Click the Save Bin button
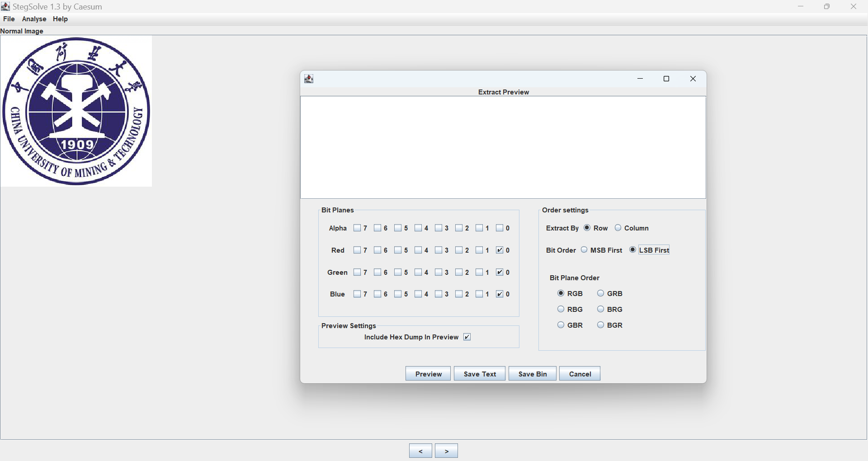 click(x=533, y=374)
